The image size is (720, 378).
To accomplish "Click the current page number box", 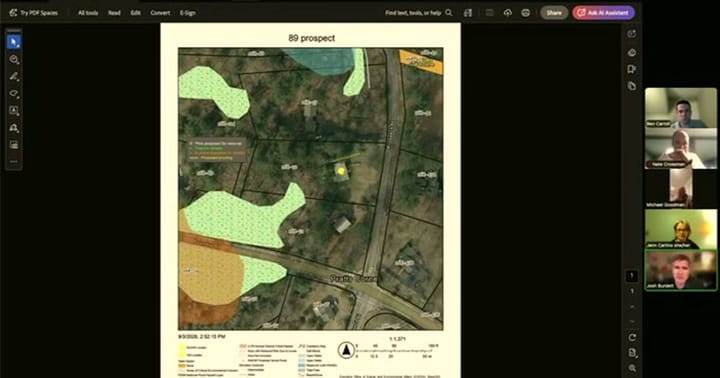I will coord(632,276).
